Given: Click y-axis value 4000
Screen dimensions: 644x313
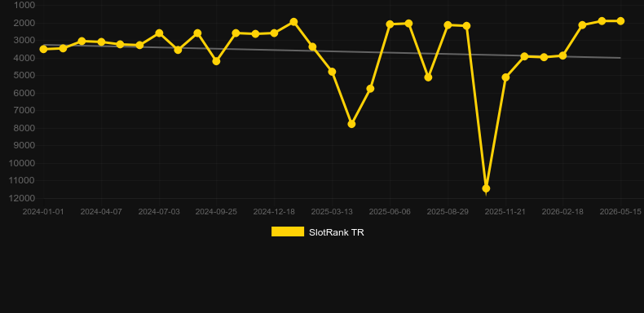Looking at the screenshot, I should click(x=24, y=58).
